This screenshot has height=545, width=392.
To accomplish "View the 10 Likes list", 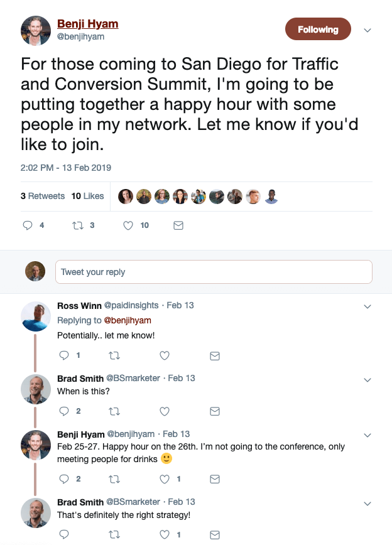I will pos(87,196).
